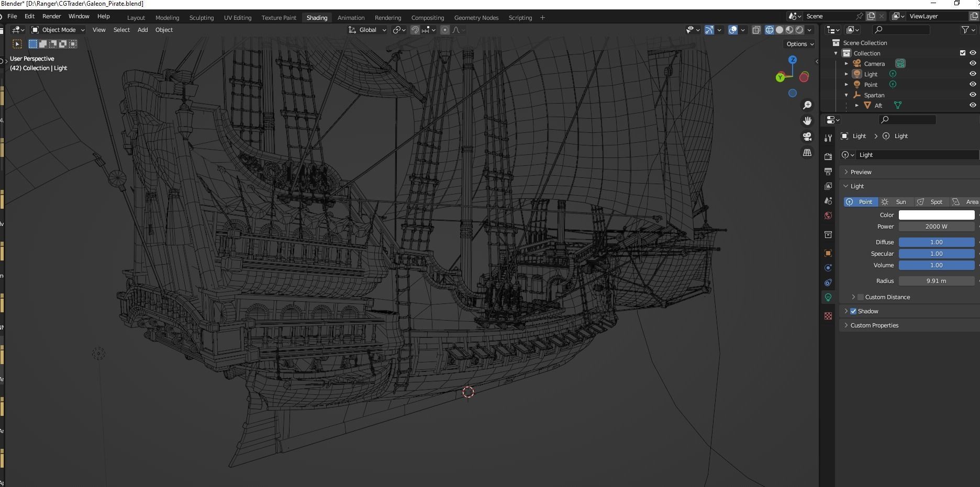Hide the Camera object in outliner

[973, 63]
